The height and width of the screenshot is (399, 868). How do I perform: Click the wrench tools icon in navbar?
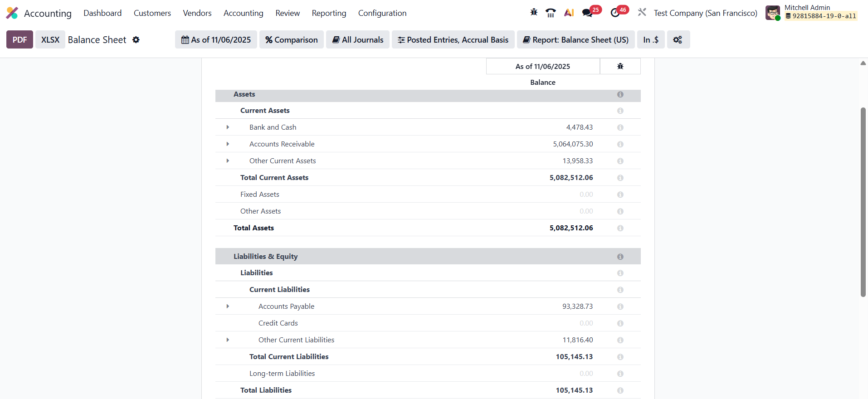pyautogui.click(x=642, y=12)
